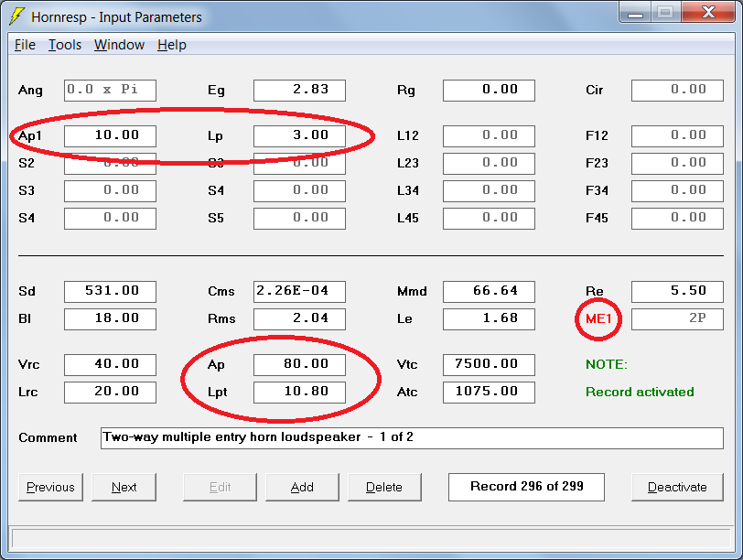This screenshot has width=743, height=560.
Task: Click the ME1 field showing 2P
Action: coord(678,319)
